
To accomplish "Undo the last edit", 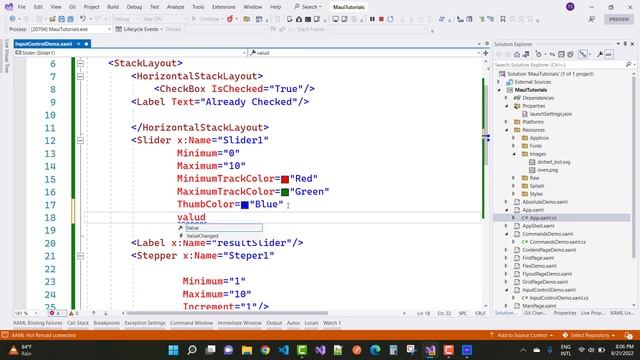I will tap(83, 19).
